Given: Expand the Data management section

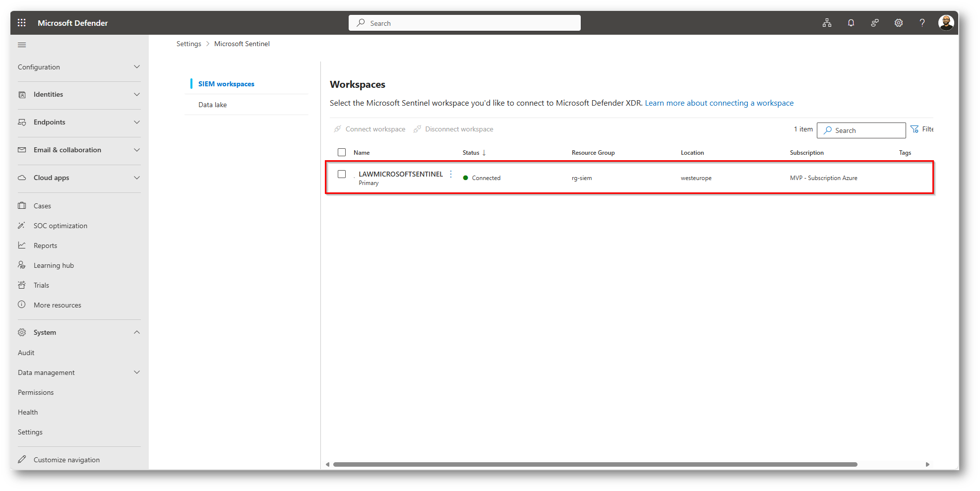Looking at the screenshot, I should [137, 372].
